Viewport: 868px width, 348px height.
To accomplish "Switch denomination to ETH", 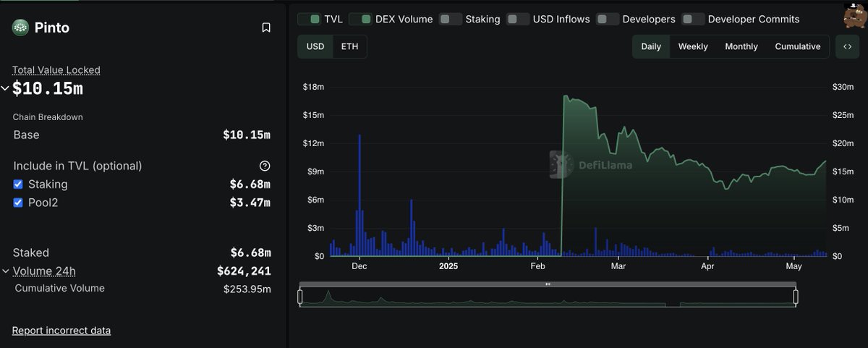I will 349,46.
